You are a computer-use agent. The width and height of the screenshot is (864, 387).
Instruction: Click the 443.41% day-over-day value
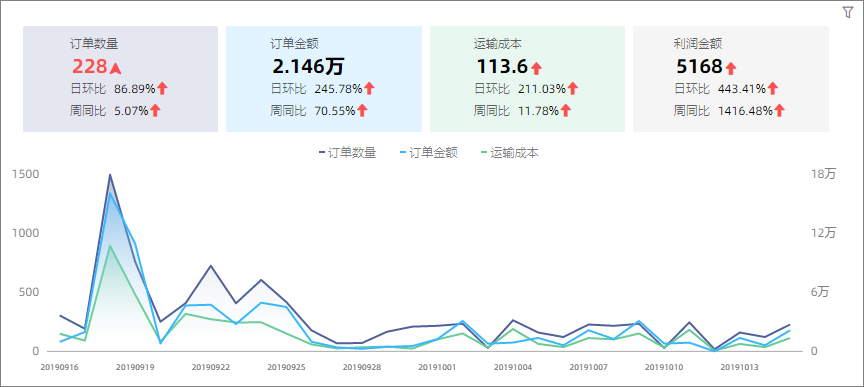pos(742,88)
